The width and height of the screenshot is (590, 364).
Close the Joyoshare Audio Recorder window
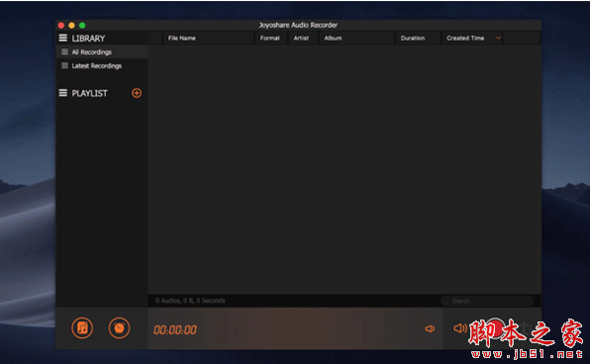click(61, 26)
